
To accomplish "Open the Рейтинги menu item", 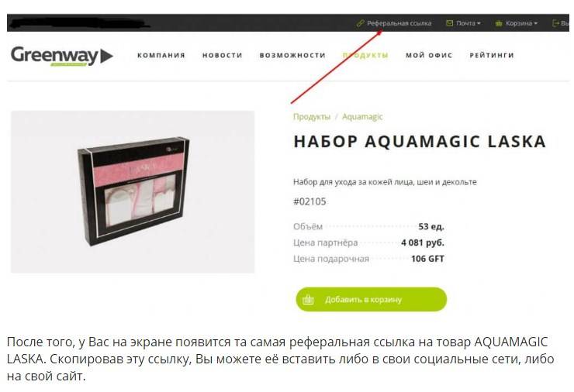I will pyautogui.click(x=492, y=55).
